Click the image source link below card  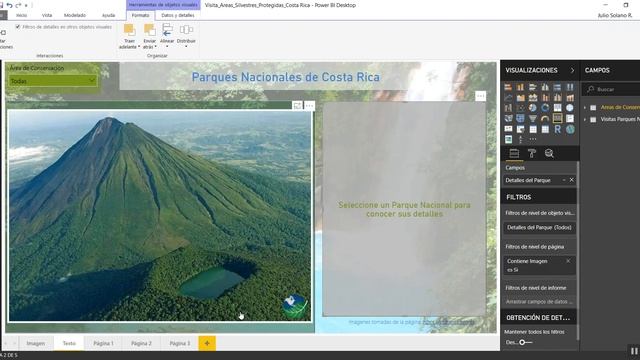click(x=448, y=322)
